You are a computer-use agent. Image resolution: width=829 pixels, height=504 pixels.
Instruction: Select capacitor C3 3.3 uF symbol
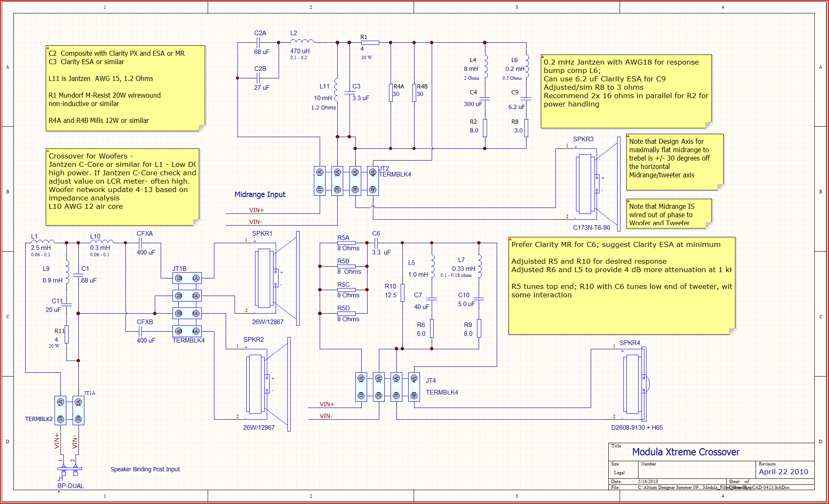349,93
